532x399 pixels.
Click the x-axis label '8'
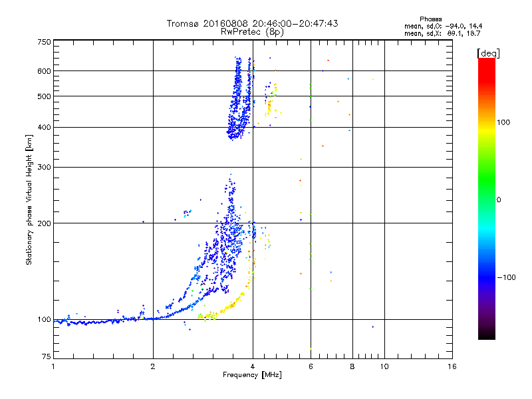tap(352, 366)
